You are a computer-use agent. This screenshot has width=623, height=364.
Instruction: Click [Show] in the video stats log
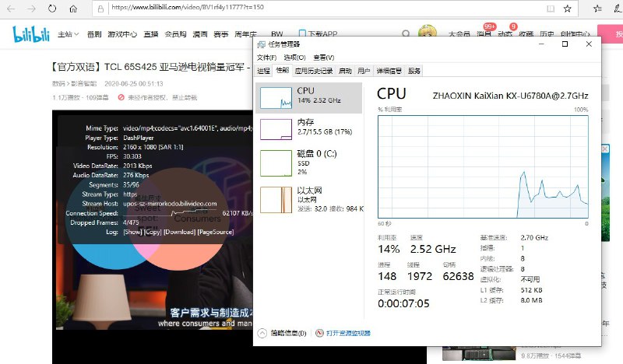132,232
